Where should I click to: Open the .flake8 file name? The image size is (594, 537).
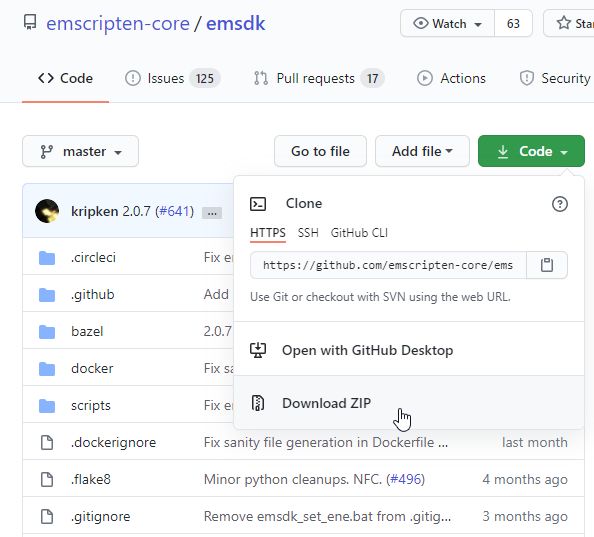point(91,479)
